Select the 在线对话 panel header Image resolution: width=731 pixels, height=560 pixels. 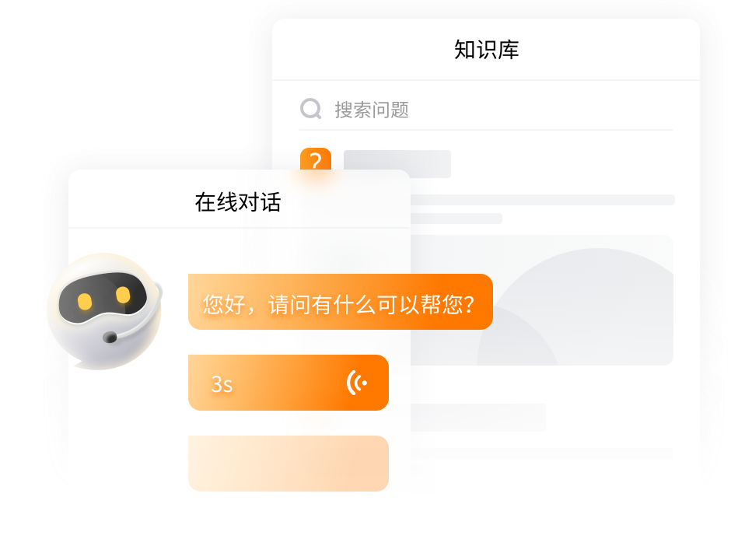coord(239,202)
